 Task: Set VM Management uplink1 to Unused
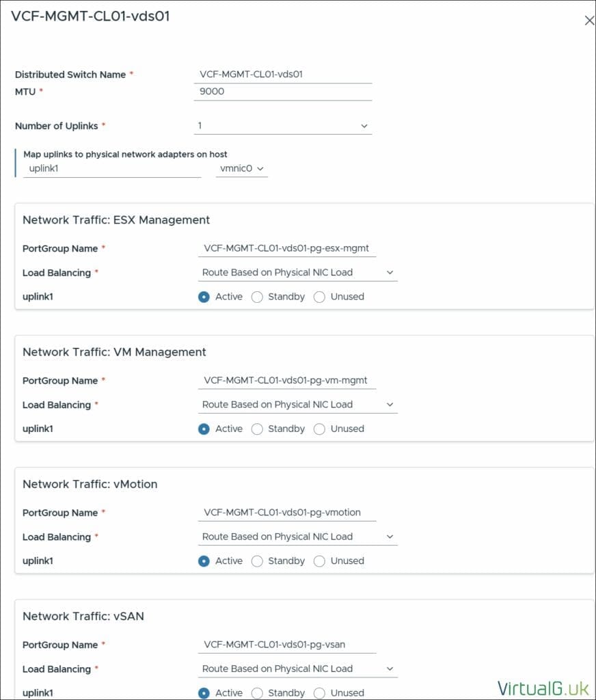(319, 429)
